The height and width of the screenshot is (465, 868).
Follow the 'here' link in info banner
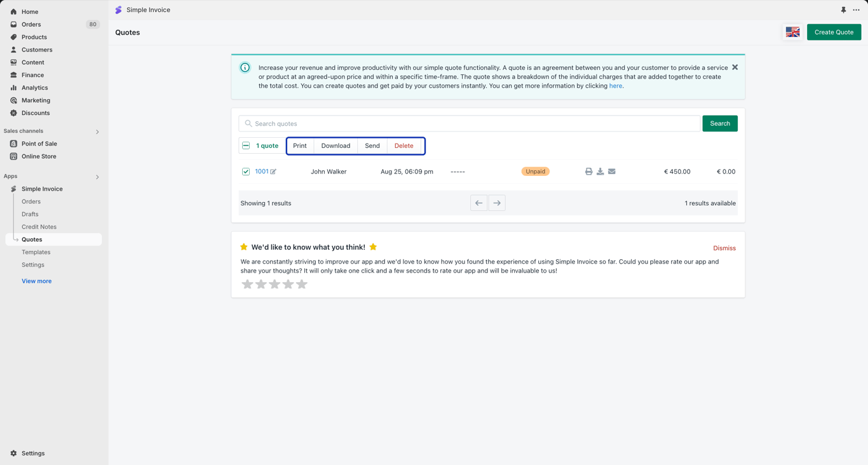point(615,86)
